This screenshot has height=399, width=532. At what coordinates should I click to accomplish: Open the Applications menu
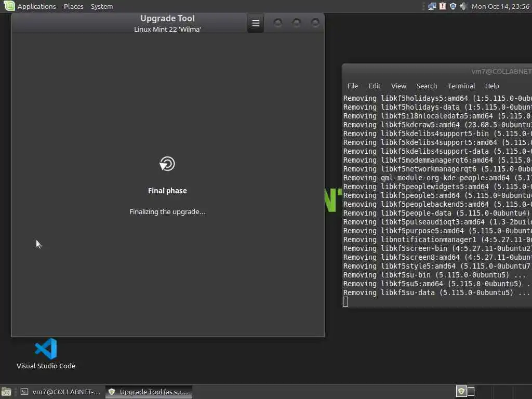[x=37, y=6]
